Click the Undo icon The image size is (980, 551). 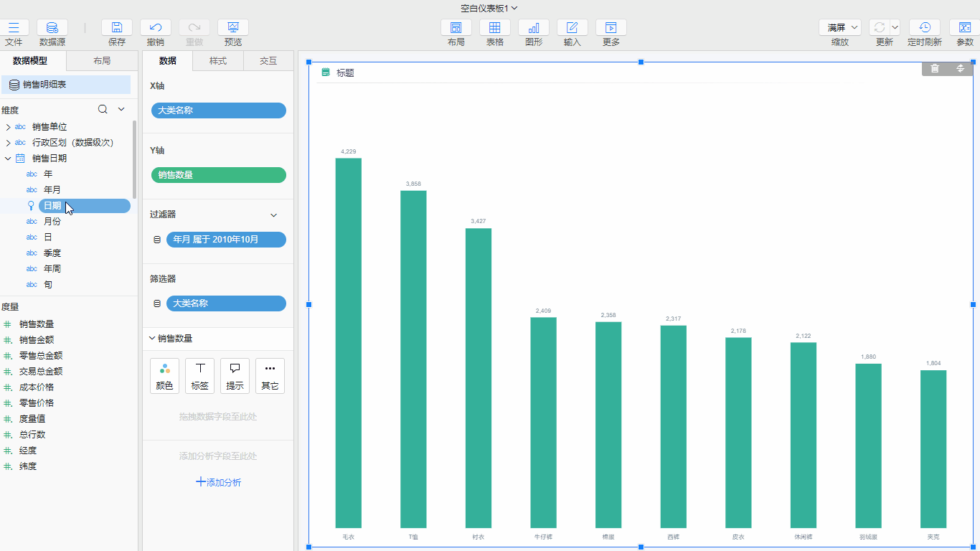pos(156,28)
